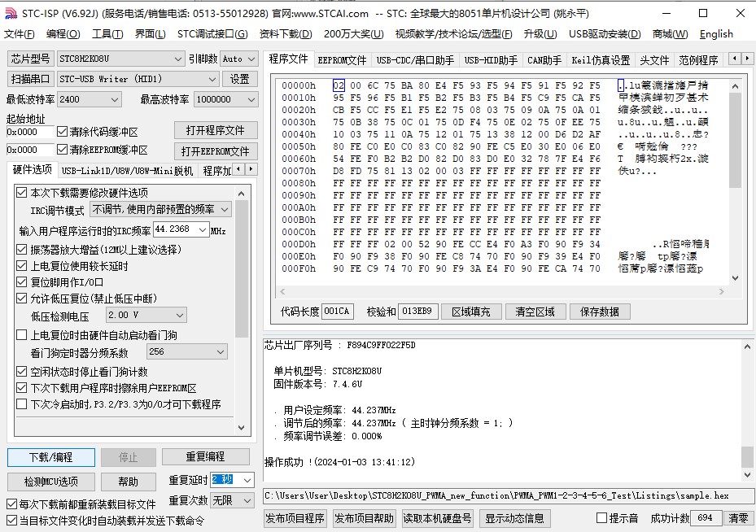
Task: Open 重复延时 dropdown
Action: [247, 480]
